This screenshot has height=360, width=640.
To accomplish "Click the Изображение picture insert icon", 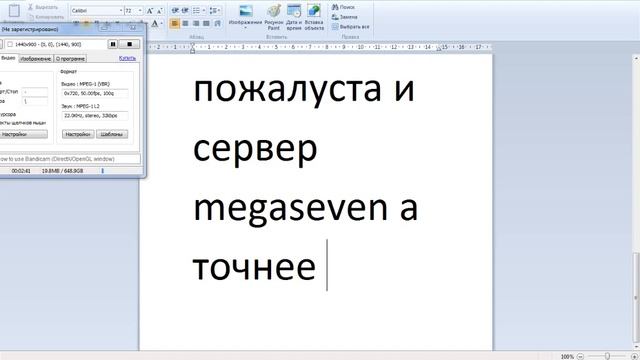I will coord(245,11).
